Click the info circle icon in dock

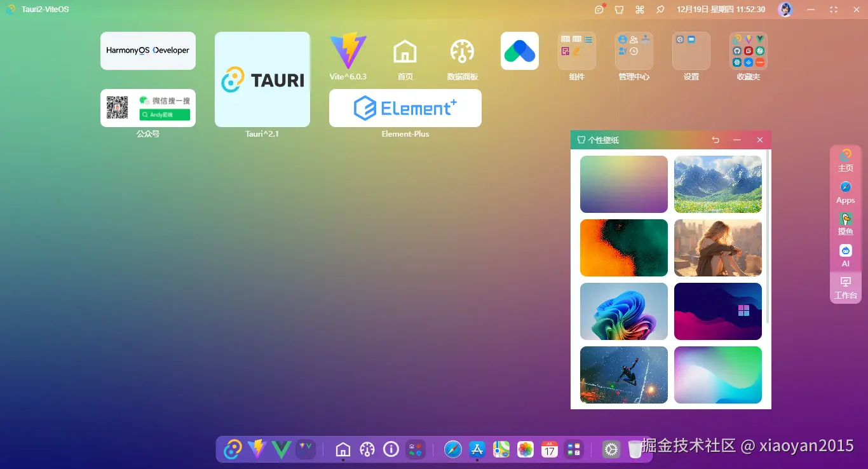391,449
